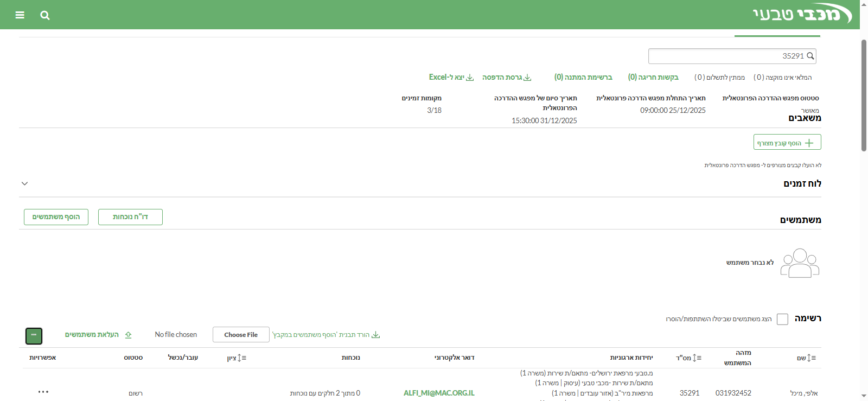The height and width of the screenshot is (401, 868).
Task: Click the דו"ח נוכחות button
Action: coord(130,217)
